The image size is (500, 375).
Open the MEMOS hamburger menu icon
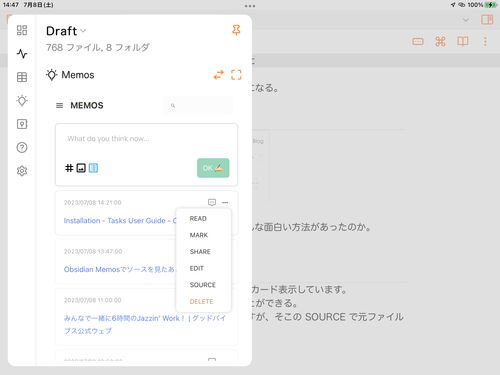tap(60, 106)
